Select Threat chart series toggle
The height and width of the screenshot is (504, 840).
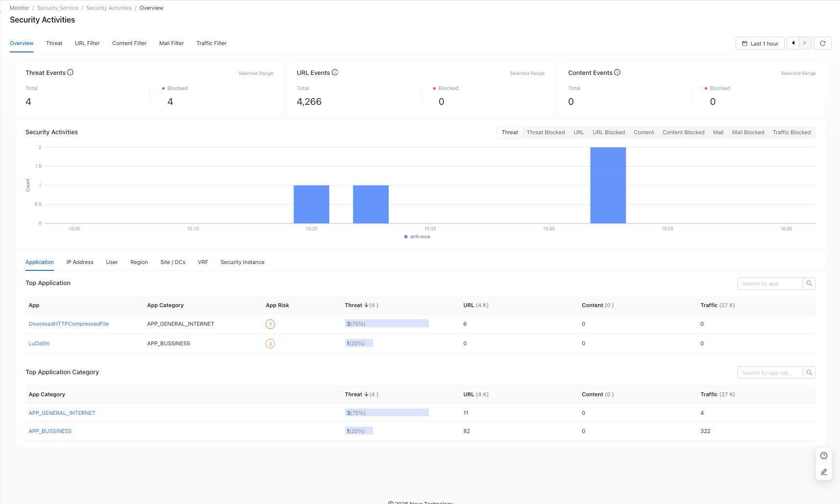coord(510,132)
